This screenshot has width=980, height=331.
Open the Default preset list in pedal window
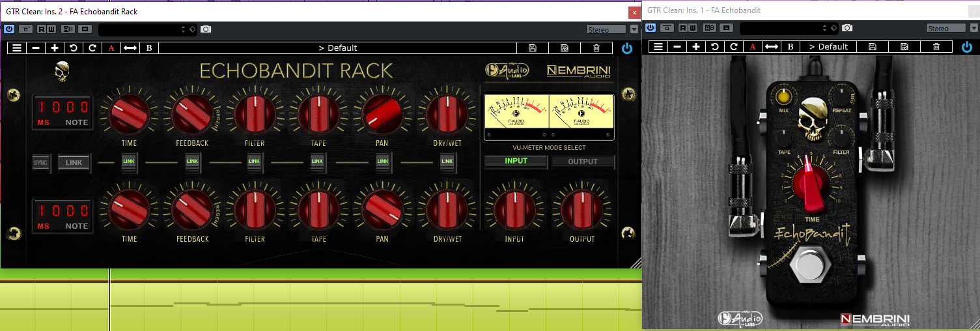coord(828,46)
